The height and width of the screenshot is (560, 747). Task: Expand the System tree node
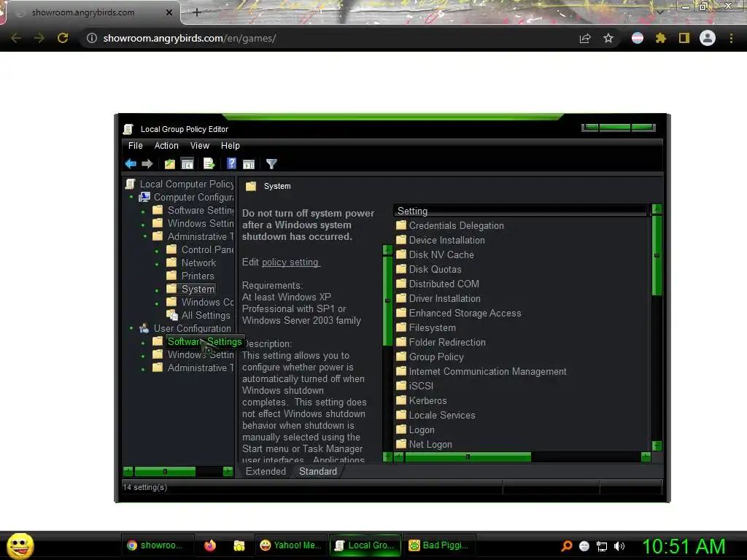(157, 290)
